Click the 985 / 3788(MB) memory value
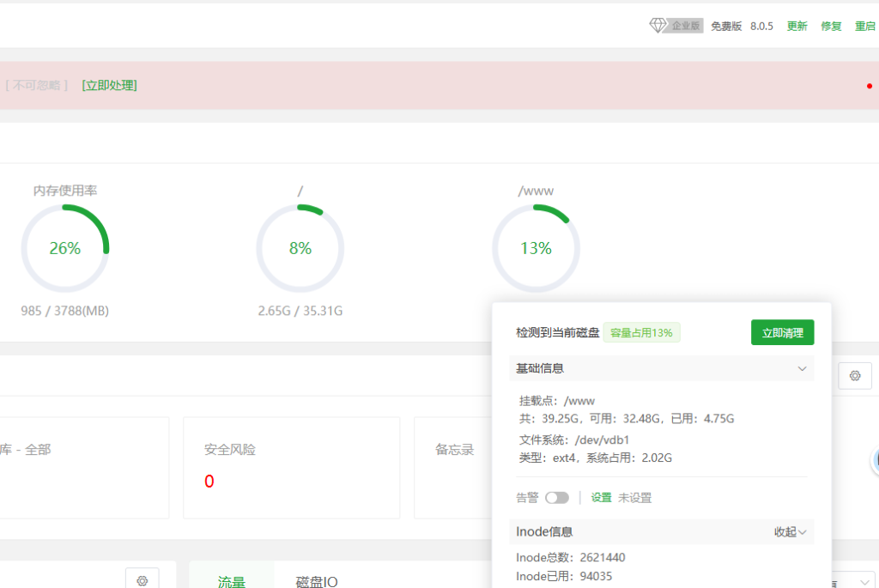The image size is (879, 588). [x=65, y=311]
